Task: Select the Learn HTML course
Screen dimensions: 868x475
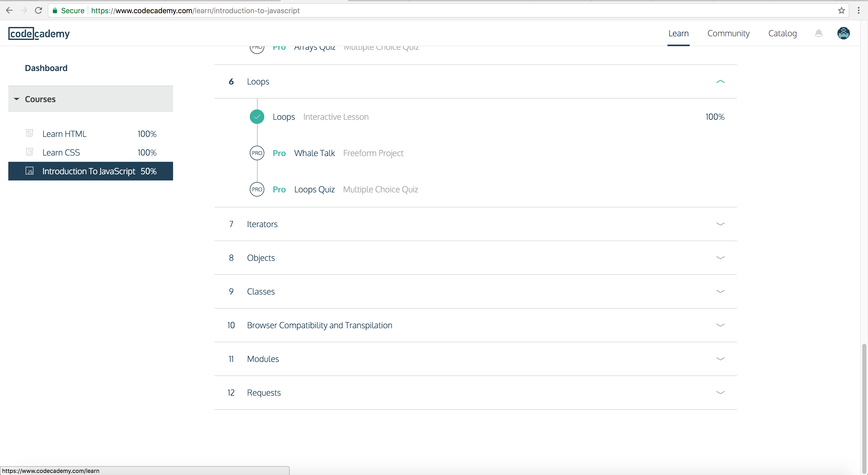Action: pos(91,134)
